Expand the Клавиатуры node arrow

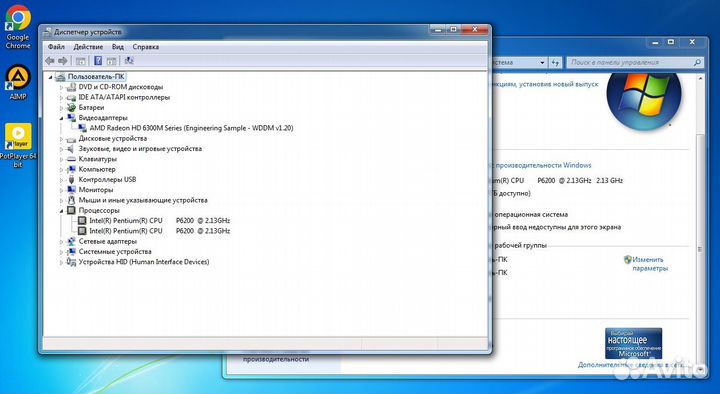point(61,159)
